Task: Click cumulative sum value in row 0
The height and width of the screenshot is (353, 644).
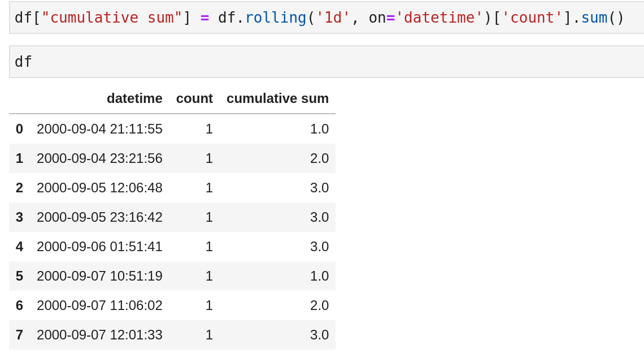Action: (x=320, y=129)
